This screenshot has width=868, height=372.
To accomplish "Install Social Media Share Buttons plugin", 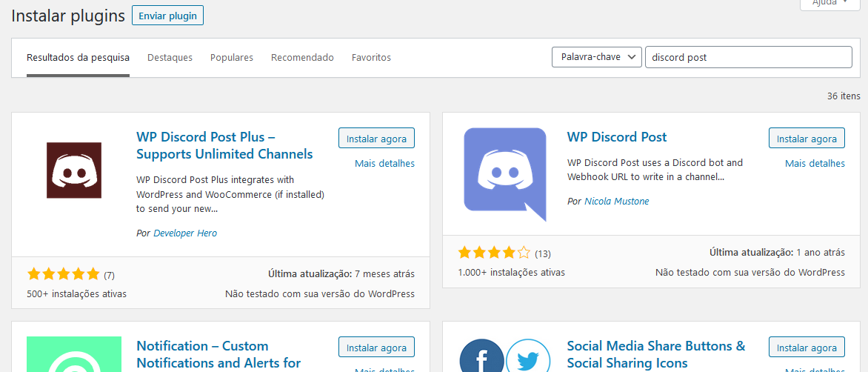I will click(x=807, y=347).
